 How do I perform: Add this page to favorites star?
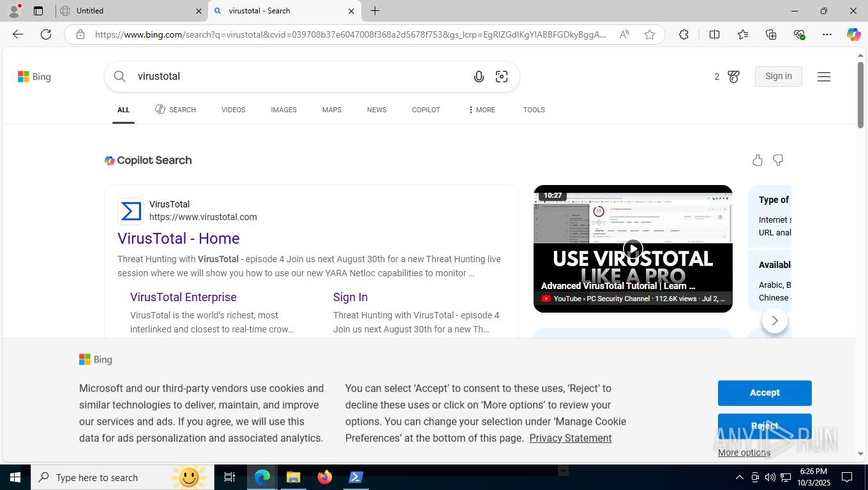pyautogui.click(x=650, y=34)
